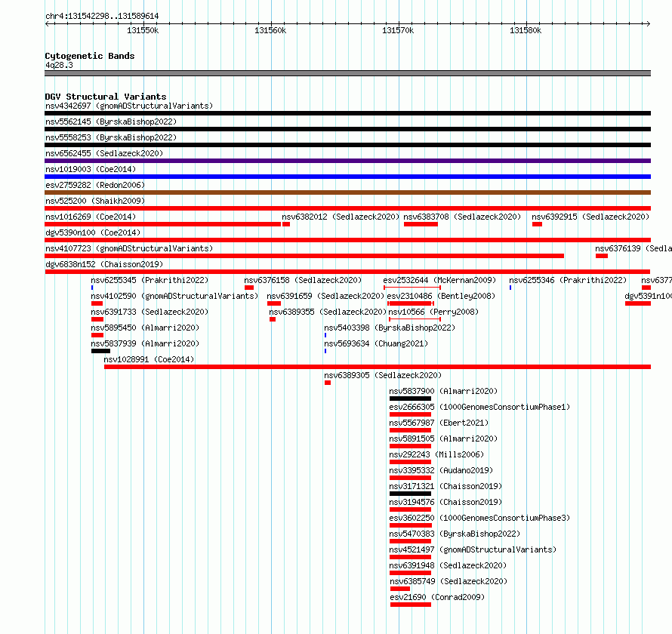Image resolution: width=672 pixels, height=634 pixels.
Task: Click the brown bar for esv2759282
Action: click(347, 192)
